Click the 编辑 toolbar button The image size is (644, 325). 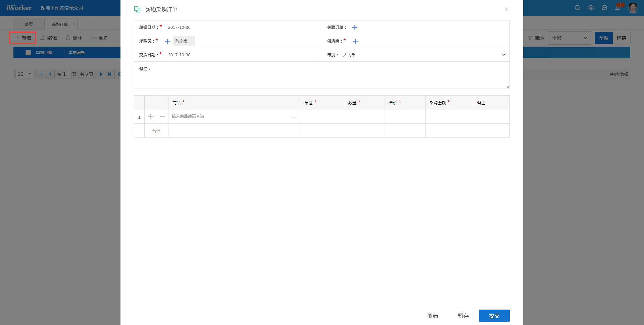tap(49, 38)
